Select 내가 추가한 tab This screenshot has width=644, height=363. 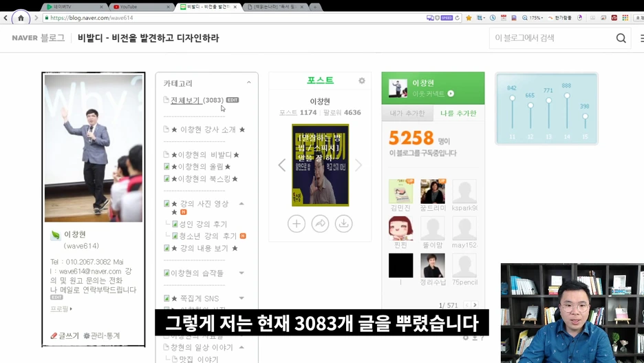407,113
